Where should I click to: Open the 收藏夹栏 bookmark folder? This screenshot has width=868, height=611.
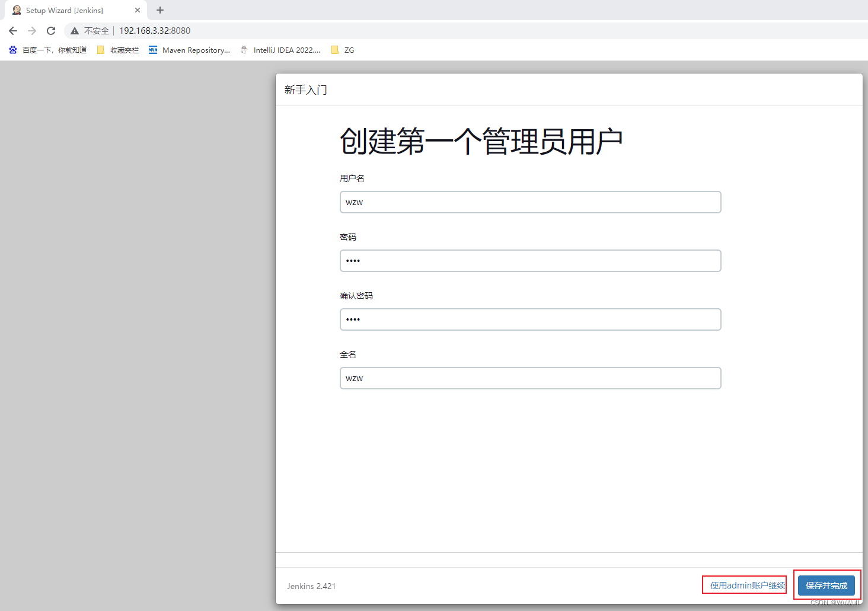click(118, 50)
